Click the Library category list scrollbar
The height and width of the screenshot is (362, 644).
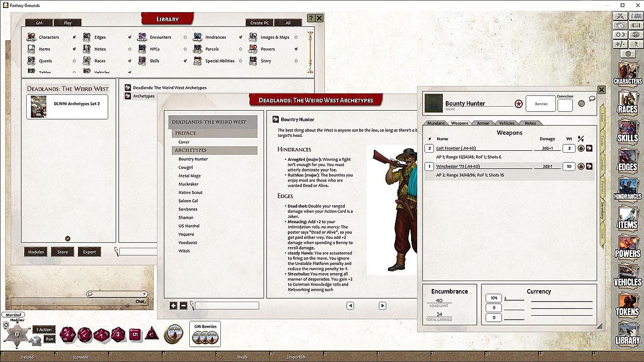(x=310, y=51)
